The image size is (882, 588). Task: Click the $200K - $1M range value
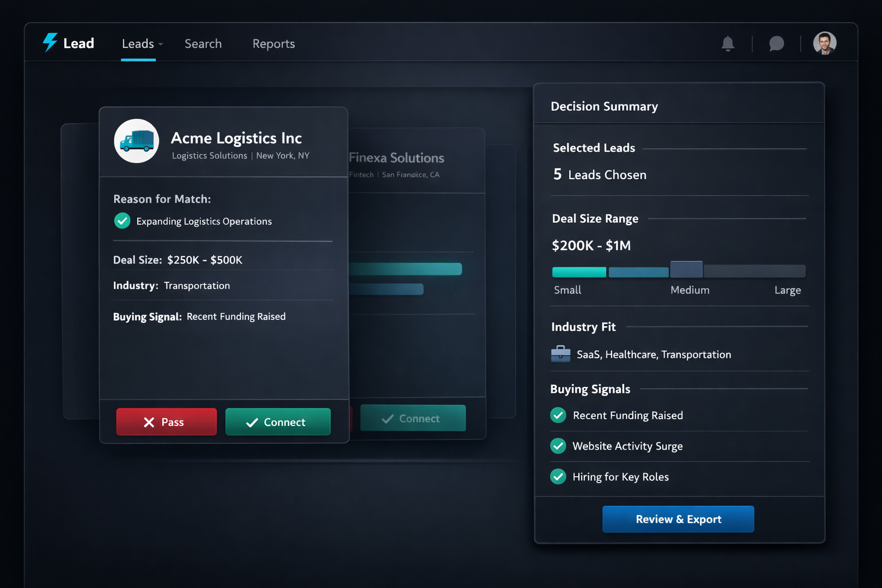(591, 246)
